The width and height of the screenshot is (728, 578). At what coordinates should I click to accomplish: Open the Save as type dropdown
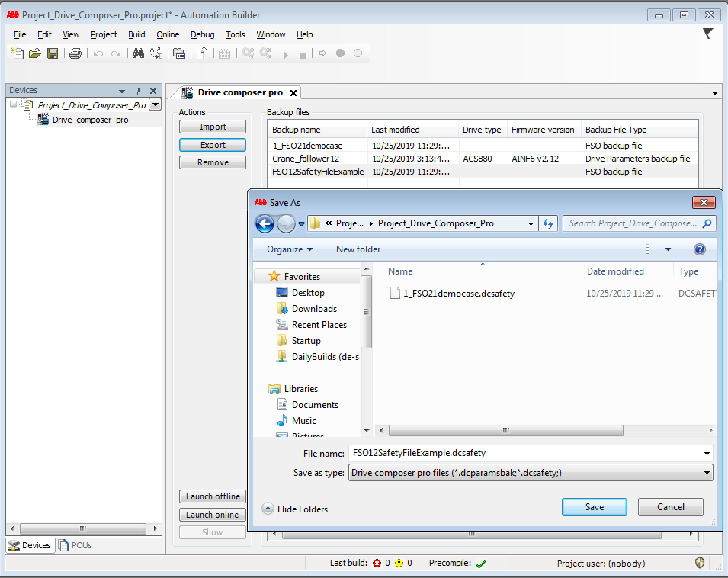(705, 472)
